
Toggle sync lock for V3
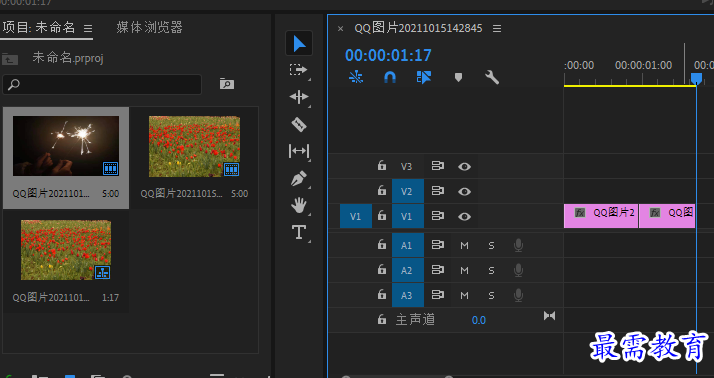[x=438, y=166]
